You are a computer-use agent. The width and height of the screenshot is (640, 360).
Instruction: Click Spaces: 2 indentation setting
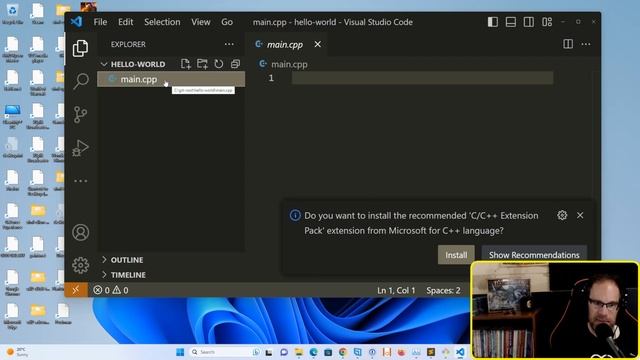tap(443, 290)
